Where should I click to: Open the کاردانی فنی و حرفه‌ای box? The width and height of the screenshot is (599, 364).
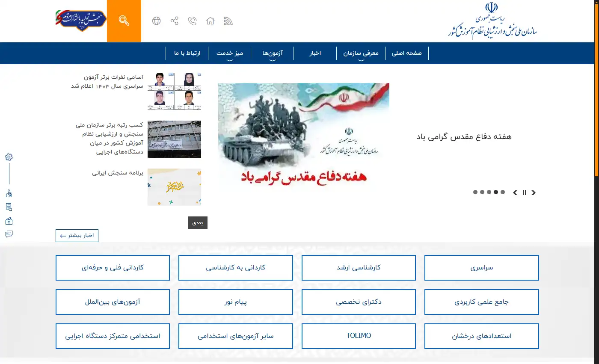point(113,268)
